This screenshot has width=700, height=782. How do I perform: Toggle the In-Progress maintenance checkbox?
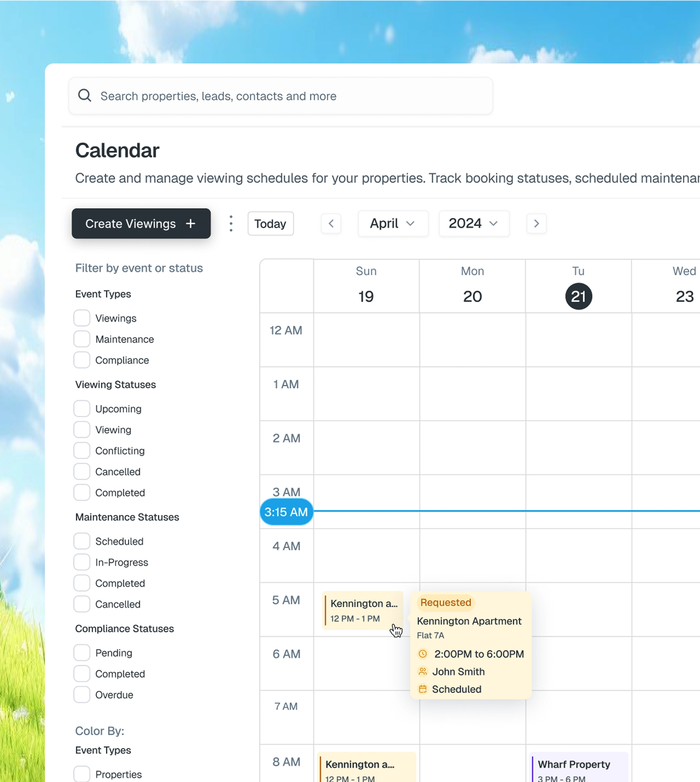click(82, 562)
